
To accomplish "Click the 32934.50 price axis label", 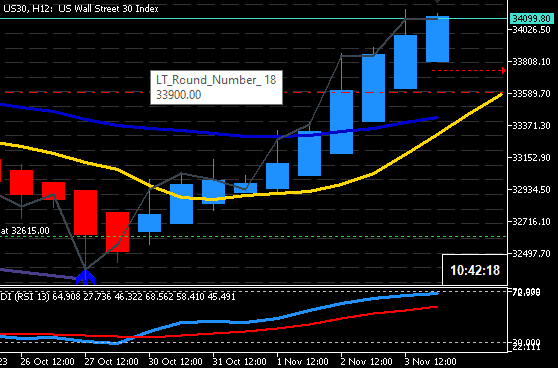I will pos(531,189).
